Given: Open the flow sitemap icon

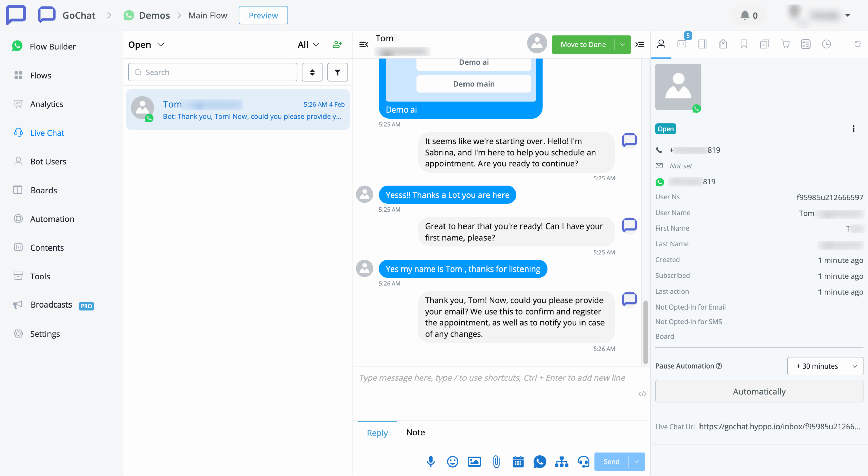Looking at the screenshot, I should (561, 461).
